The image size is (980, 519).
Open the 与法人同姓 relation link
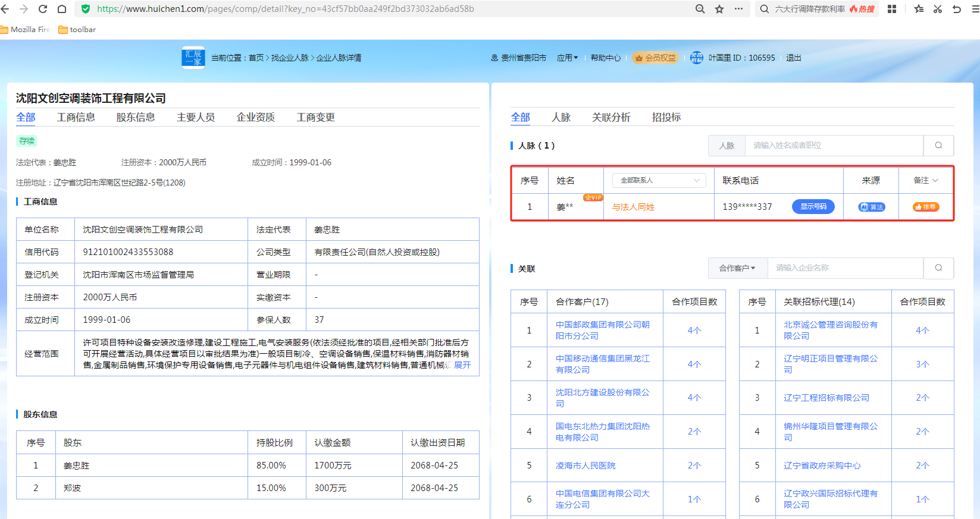coord(633,207)
